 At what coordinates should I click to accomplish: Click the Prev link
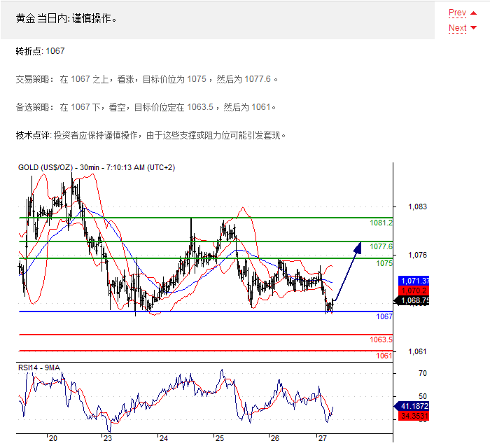[x=457, y=13]
